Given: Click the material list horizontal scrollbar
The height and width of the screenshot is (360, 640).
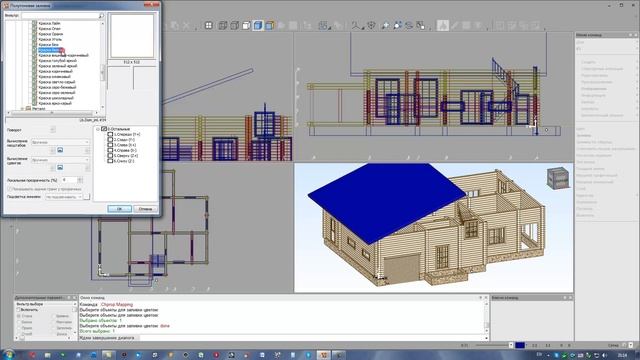Looking at the screenshot, I should pyautogui.click(x=52, y=113).
